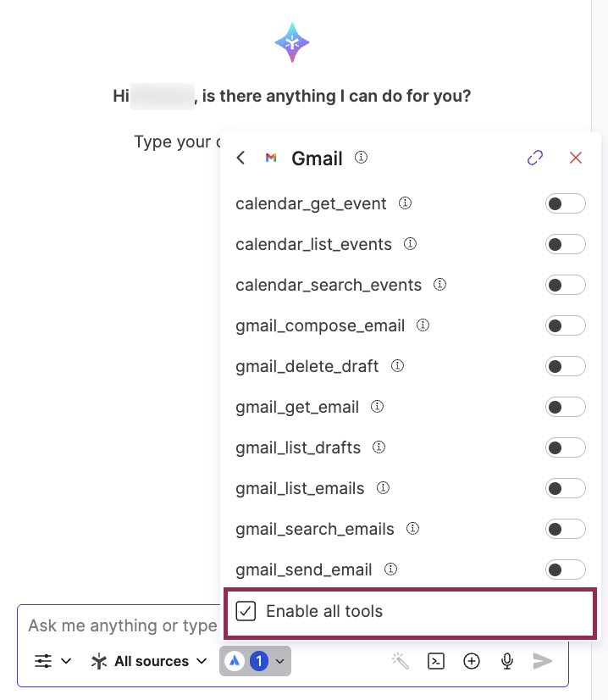The height and width of the screenshot is (700, 608).
Task: Close the Gmail tools panel
Action: click(576, 158)
